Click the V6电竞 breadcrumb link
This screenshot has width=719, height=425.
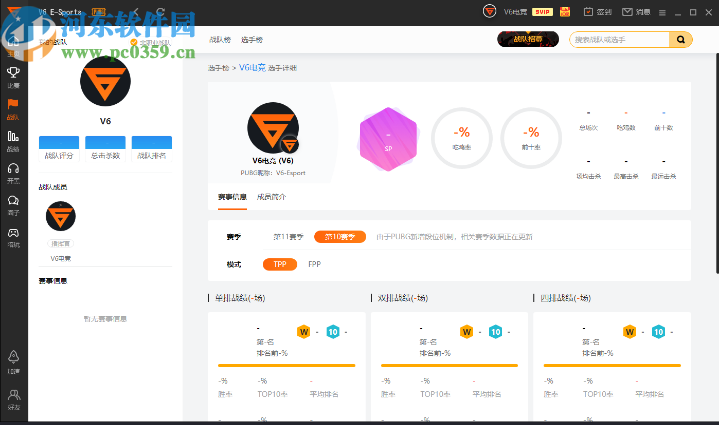pos(252,67)
